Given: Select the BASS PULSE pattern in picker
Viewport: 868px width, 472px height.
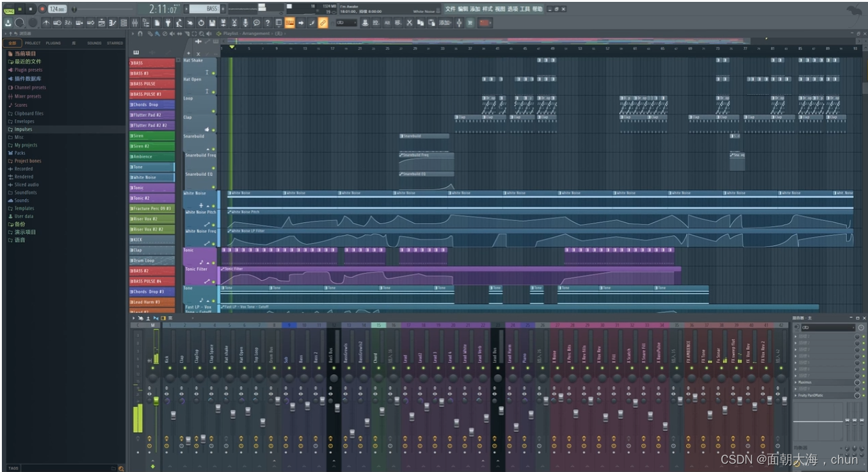Looking at the screenshot, I should 152,84.
